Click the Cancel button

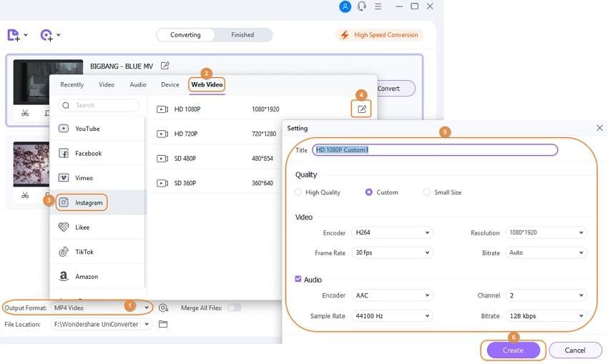tap(575, 350)
